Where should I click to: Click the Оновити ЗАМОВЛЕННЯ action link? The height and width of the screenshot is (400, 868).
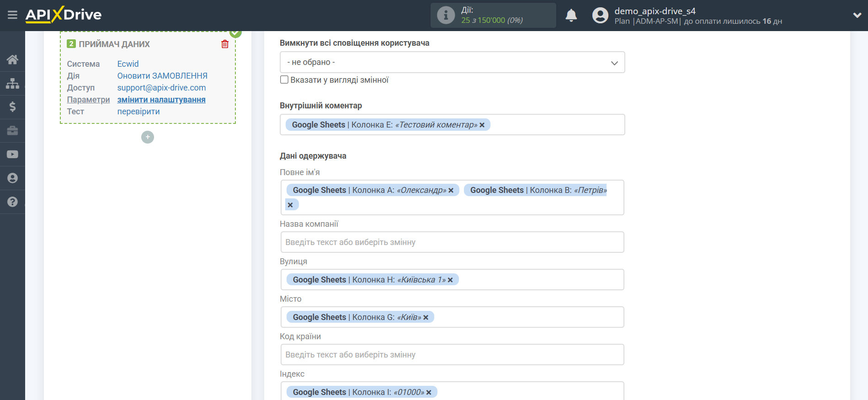[x=162, y=76]
